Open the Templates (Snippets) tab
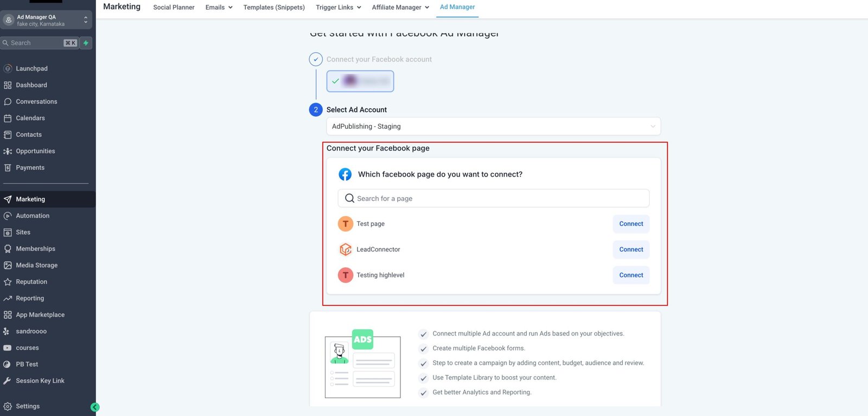The height and width of the screenshot is (416, 868). click(x=274, y=8)
